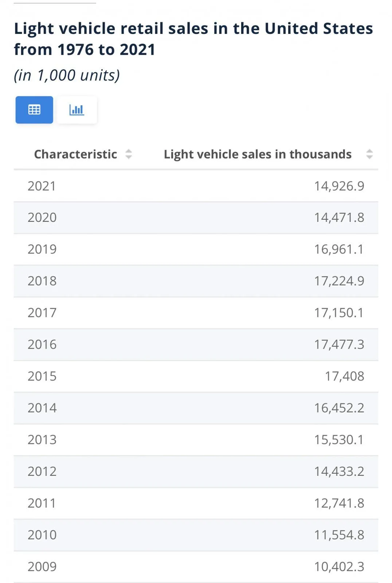Viewport: 392px width, 583px height.
Task: Click the Characteristic column header
Action: pyautogui.click(x=75, y=154)
